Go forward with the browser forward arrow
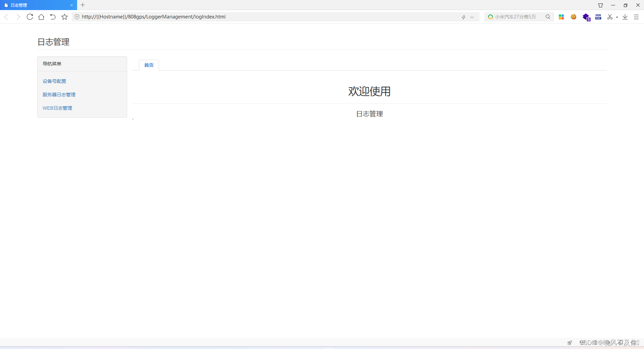The image size is (644, 349). pyautogui.click(x=18, y=17)
